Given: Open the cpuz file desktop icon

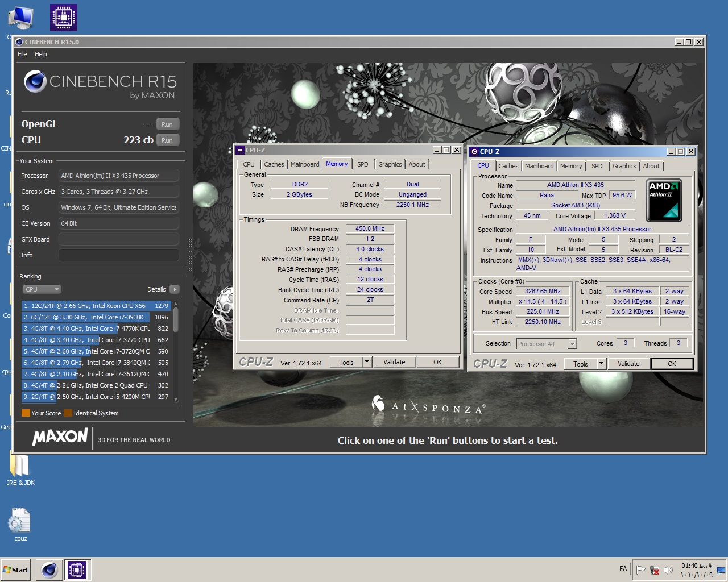Looking at the screenshot, I should [20, 525].
